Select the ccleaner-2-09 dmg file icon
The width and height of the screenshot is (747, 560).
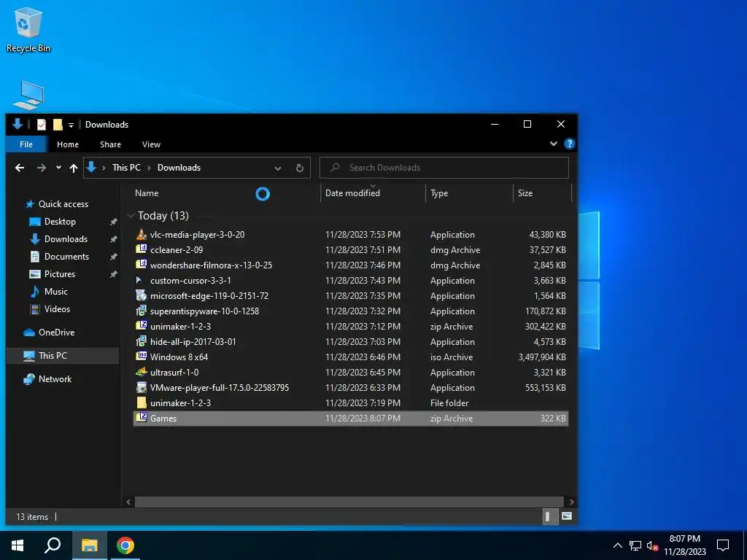141,249
